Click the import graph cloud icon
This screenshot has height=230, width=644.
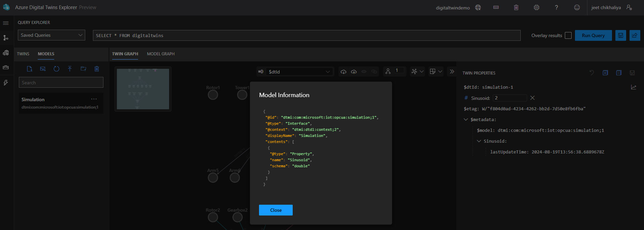point(344,71)
